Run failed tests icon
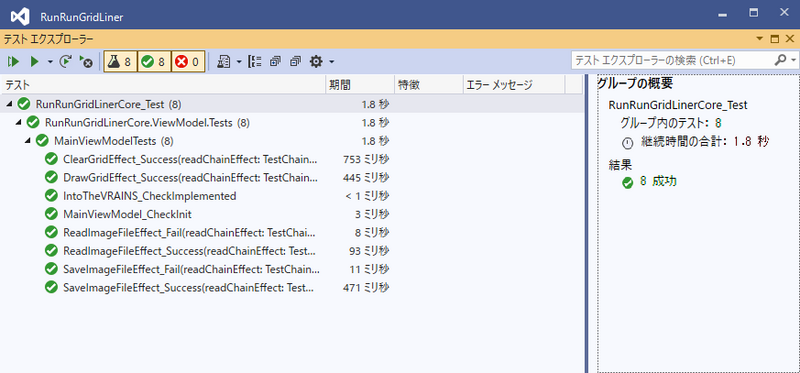 point(86,62)
